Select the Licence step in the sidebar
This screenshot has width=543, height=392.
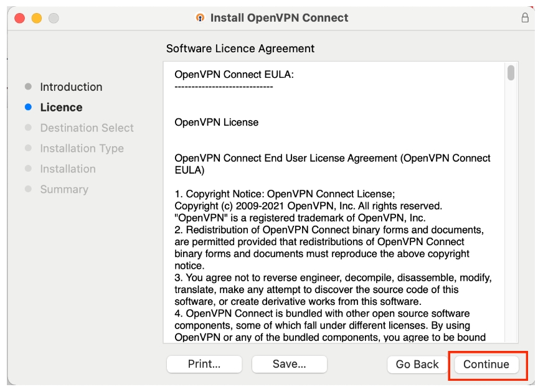[x=61, y=108]
